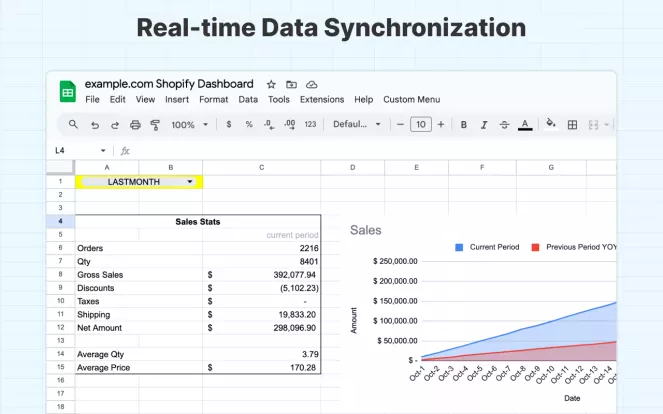
Task: Click the move to folder icon
Action: (x=291, y=85)
